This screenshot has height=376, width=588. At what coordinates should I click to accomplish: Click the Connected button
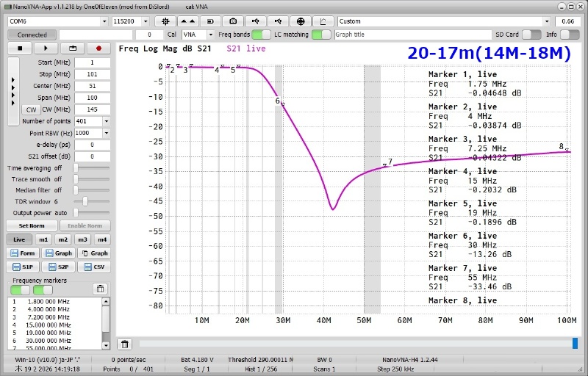pyautogui.click(x=32, y=35)
